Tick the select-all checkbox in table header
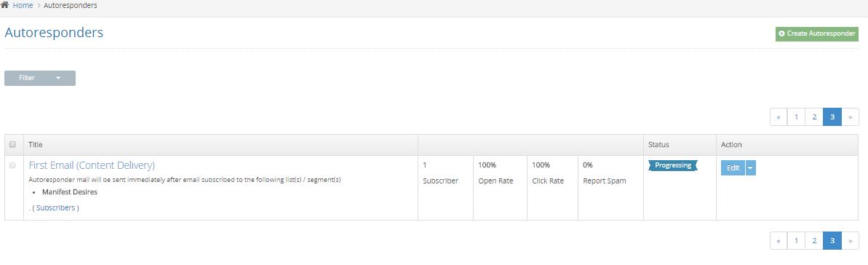The height and width of the screenshot is (265, 868). pos(12,145)
